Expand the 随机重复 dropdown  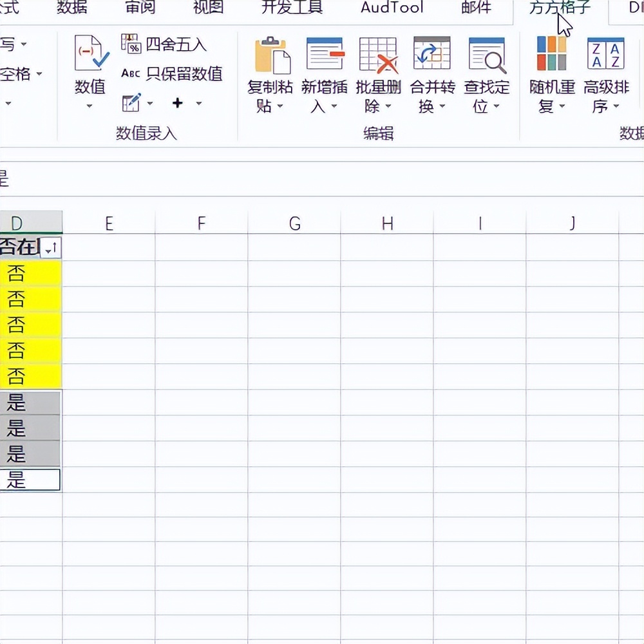(x=562, y=106)
